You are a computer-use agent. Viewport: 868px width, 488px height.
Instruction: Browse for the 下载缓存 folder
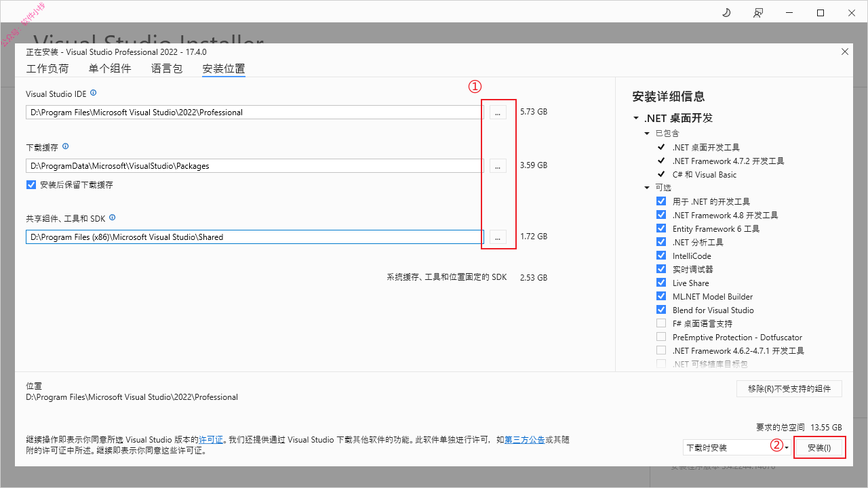pyautogui.click(x=498, y=165)
